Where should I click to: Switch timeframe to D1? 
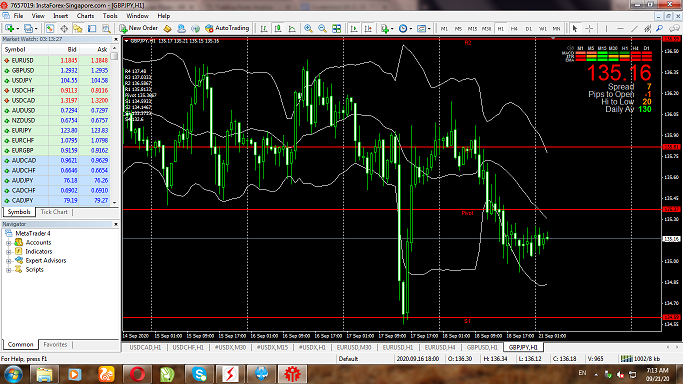528,28
